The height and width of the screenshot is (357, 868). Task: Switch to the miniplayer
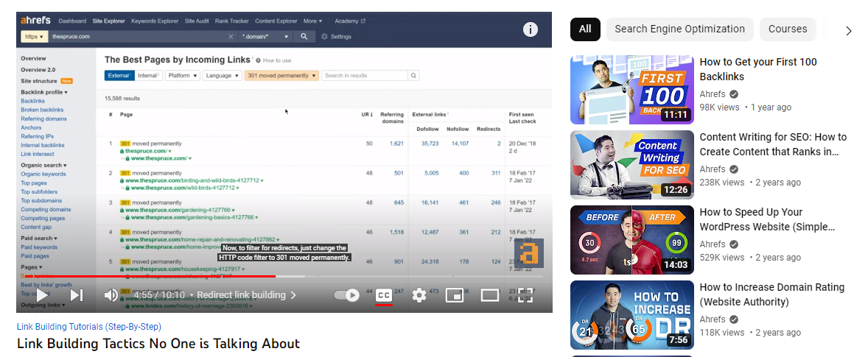[x=455, y=296]
